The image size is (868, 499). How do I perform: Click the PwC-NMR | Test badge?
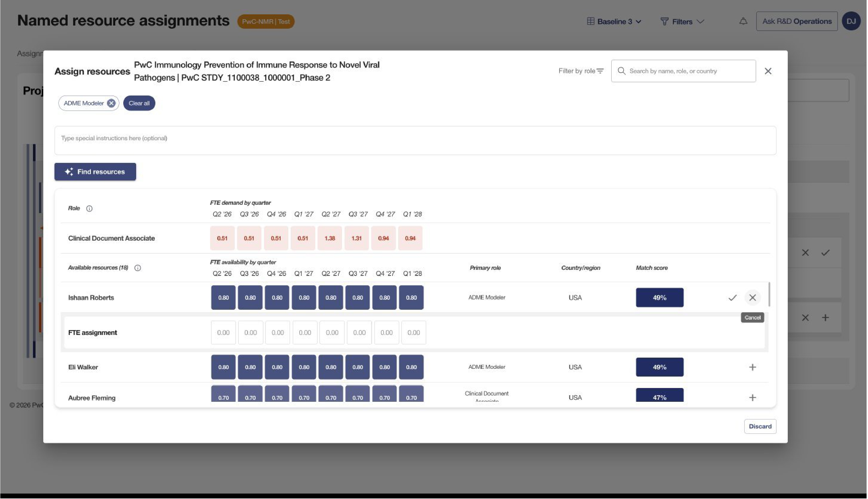[266, 22]
